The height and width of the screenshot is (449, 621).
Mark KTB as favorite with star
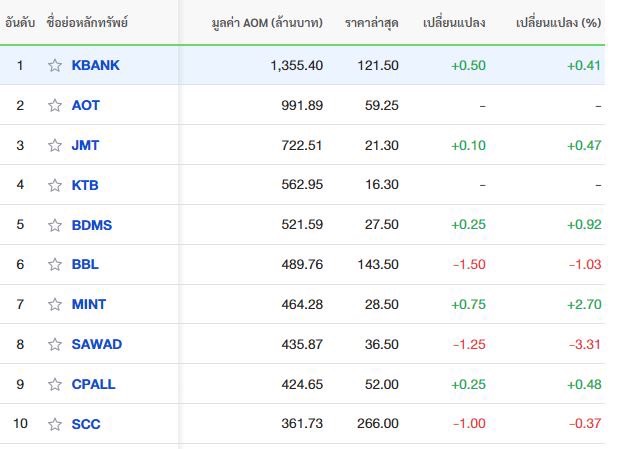click(55, 185)
